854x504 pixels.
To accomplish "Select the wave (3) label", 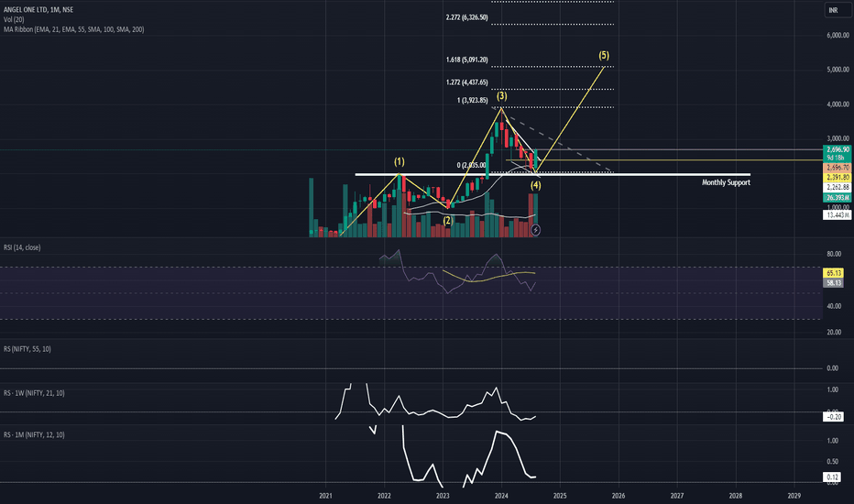I will [x=501, y=96].
